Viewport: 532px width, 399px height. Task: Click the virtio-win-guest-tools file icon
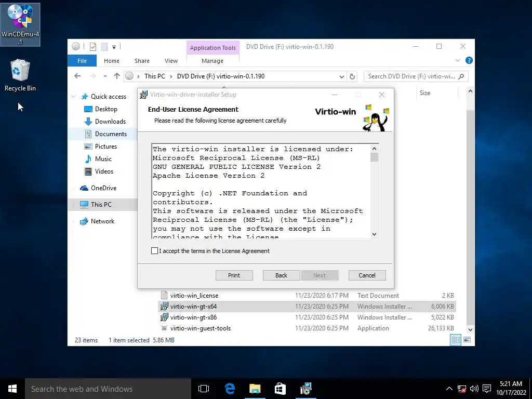[164, 328]
